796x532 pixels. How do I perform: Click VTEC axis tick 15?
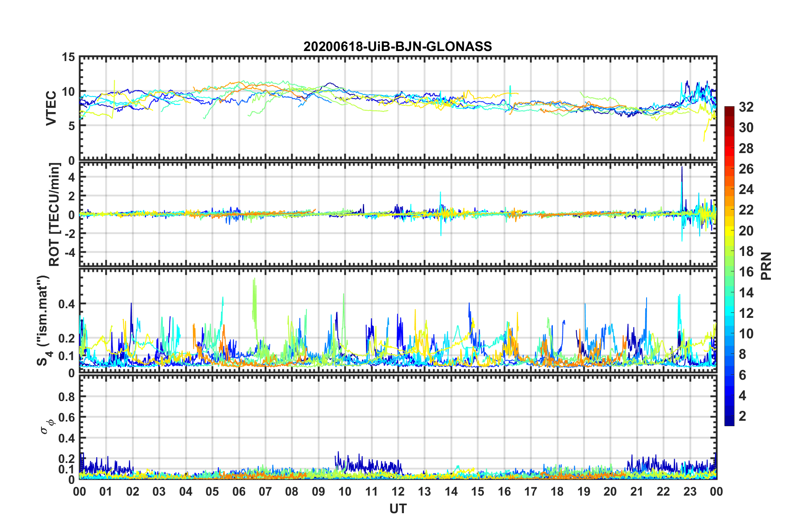click(x=68, y=57)
